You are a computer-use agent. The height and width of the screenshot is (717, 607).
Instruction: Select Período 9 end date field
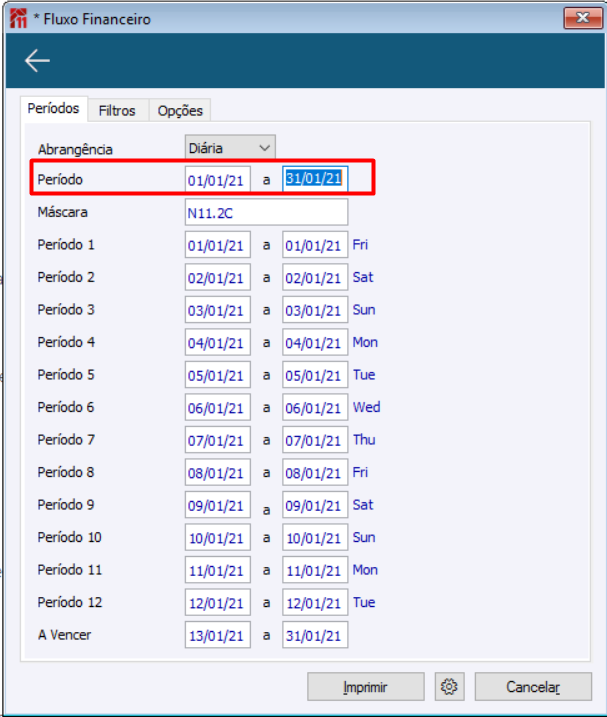point(315,505)
